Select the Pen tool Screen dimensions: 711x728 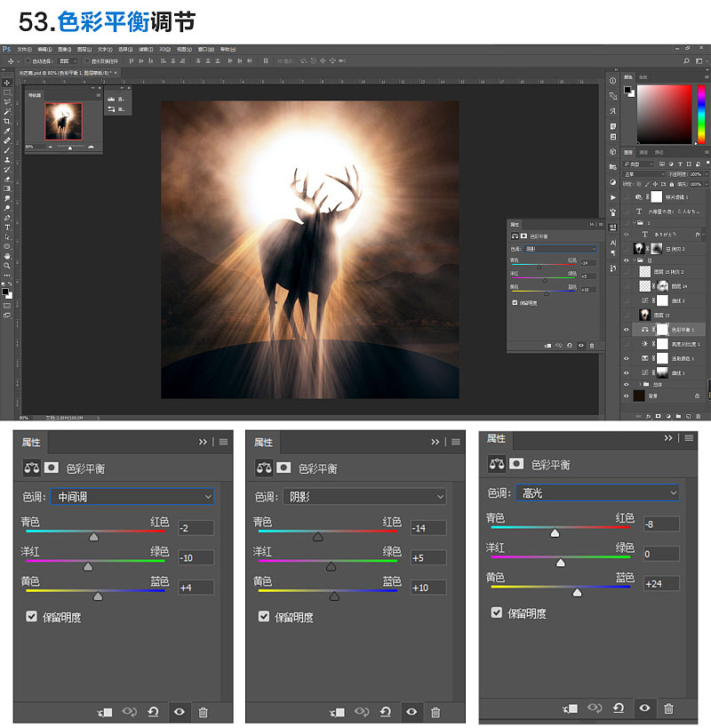7,218
